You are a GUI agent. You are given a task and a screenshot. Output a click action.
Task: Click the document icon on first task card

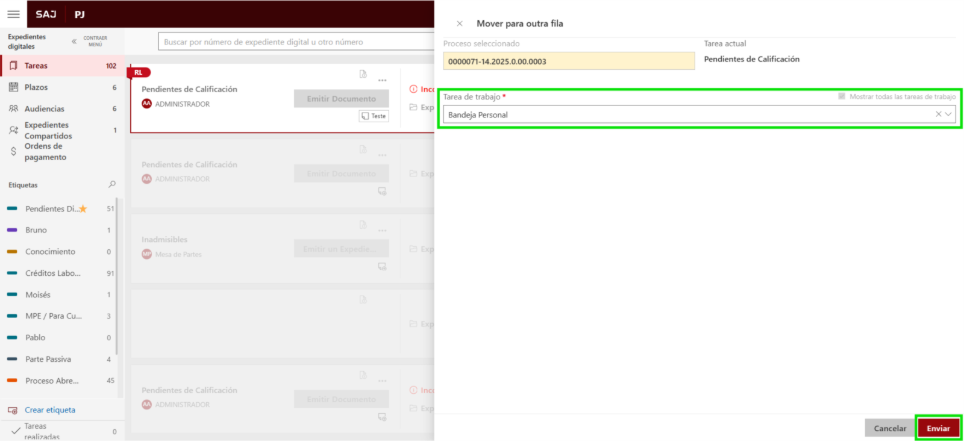[363, 74]
